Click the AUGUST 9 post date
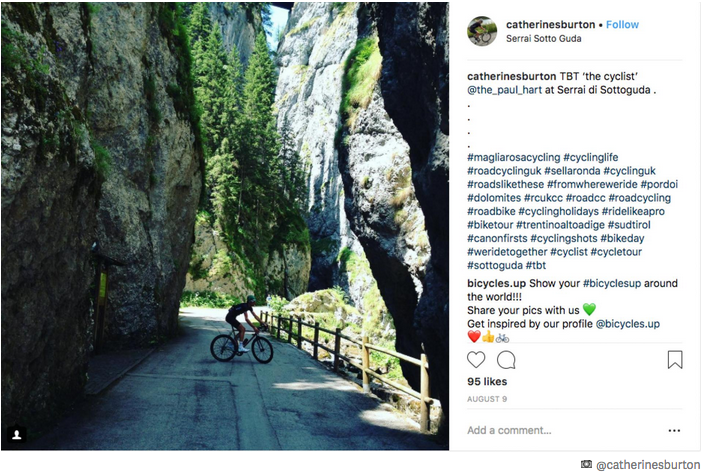 coord(486,398)
